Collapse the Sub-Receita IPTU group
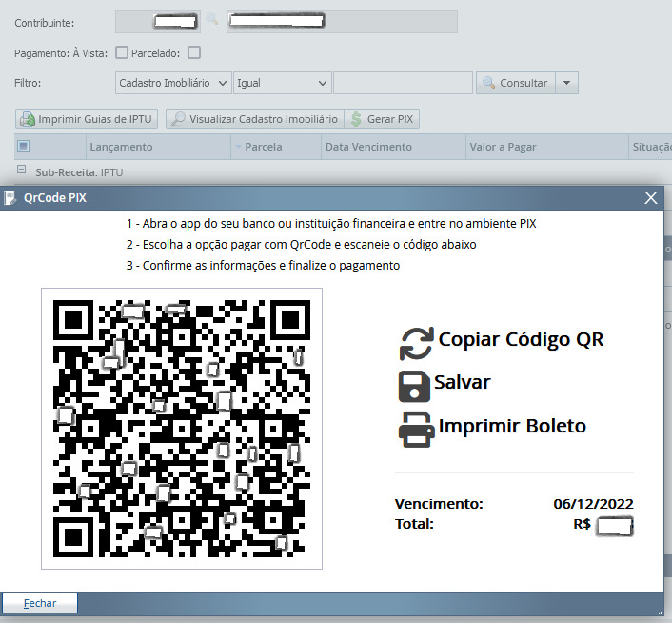 coord(21,171)
